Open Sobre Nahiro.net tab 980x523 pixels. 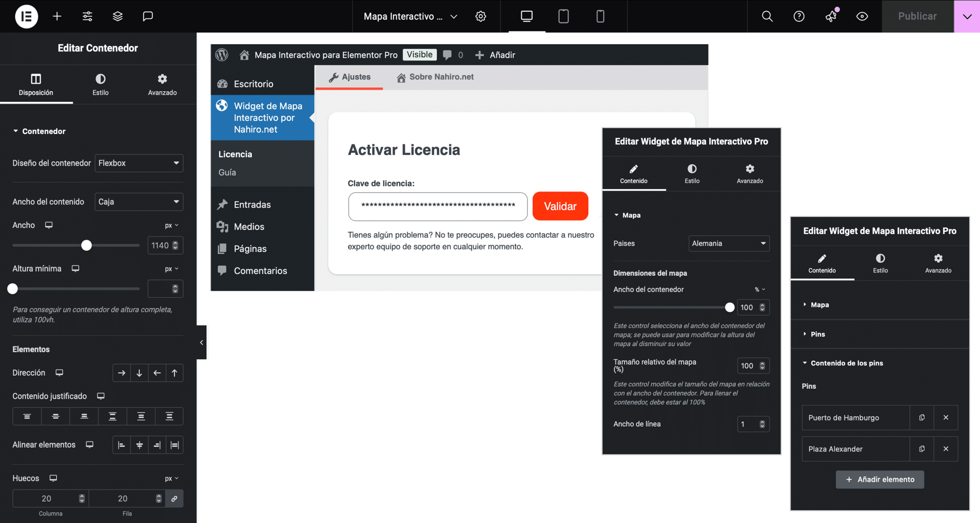(435, 77)
